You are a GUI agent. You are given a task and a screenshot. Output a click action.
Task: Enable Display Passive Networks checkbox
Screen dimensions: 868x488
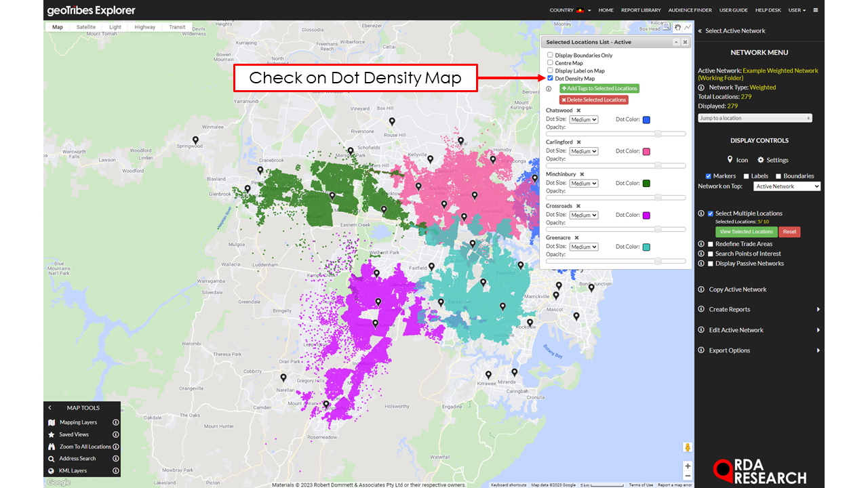(x=711, y=264)
